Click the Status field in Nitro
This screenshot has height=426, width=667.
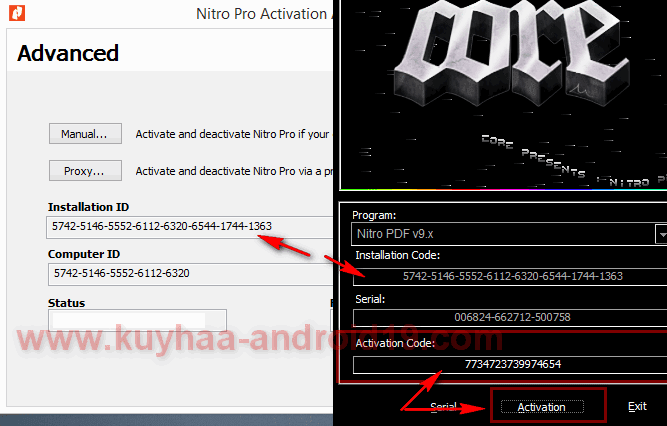coord(137,320)
